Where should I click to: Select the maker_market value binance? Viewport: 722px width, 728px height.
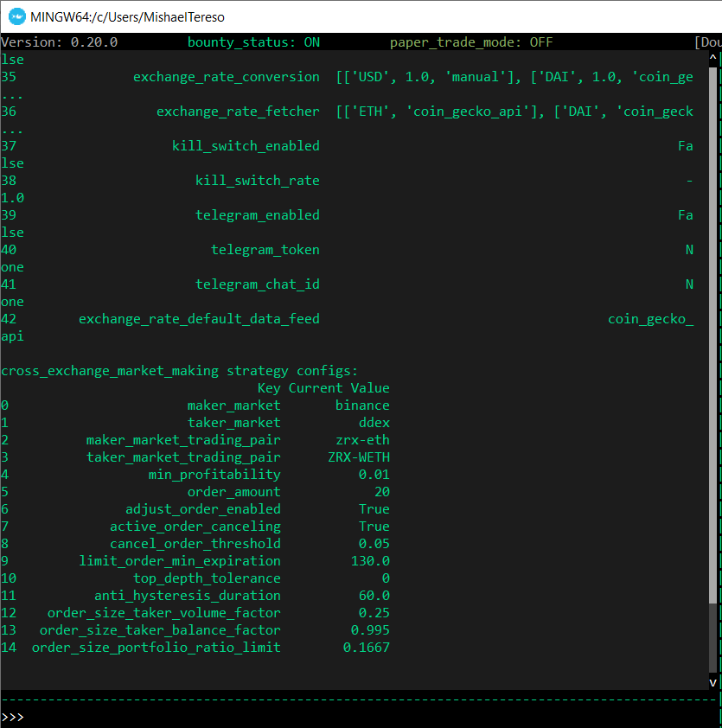362,405
